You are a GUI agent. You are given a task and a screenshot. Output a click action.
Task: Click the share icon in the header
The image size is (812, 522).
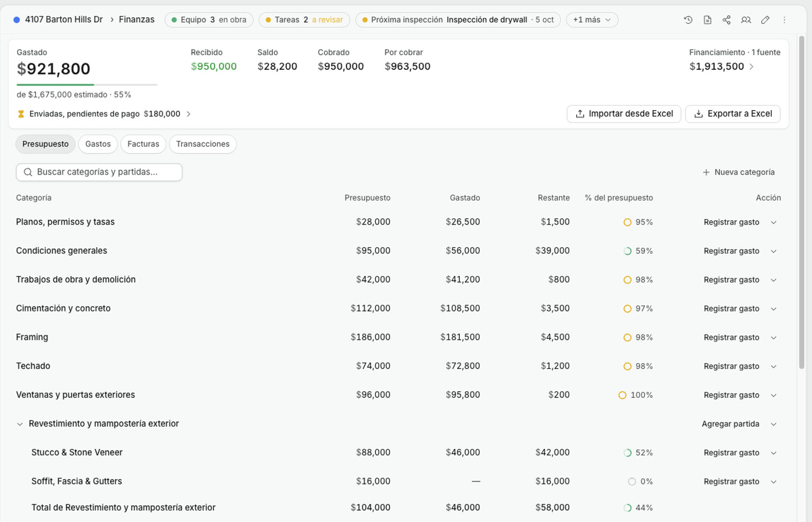coord(727,20)
